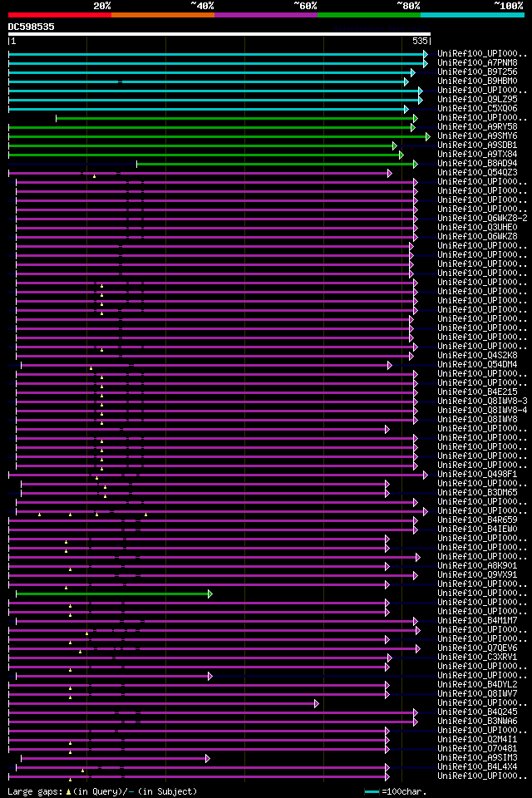Viewport: 532px width, 798px height.
Task: Select the UniRef100_A9SMY6 label
Action: click(x=477, y=135)
